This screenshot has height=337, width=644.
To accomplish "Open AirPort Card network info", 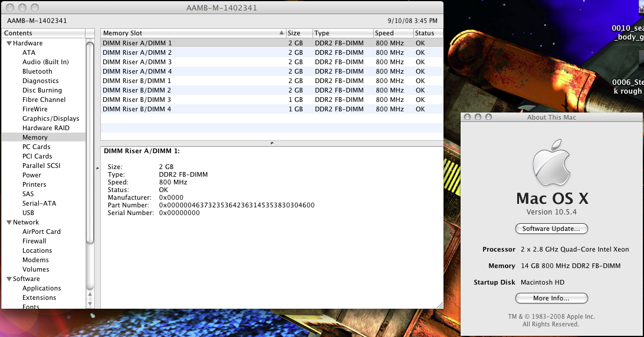I will [x=41, y=232].
